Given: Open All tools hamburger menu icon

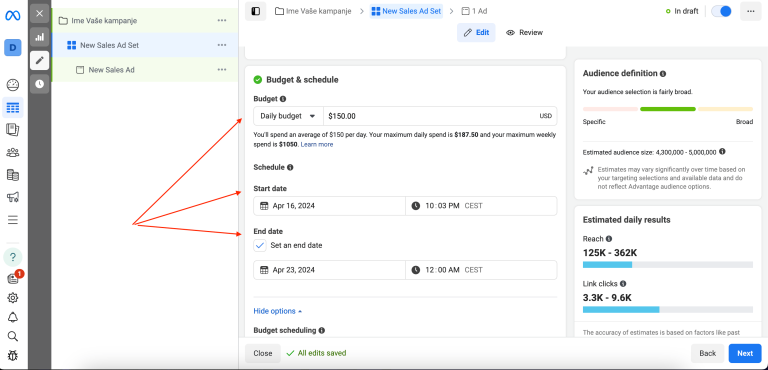Looking at the screenshot, I should (13, 220).
